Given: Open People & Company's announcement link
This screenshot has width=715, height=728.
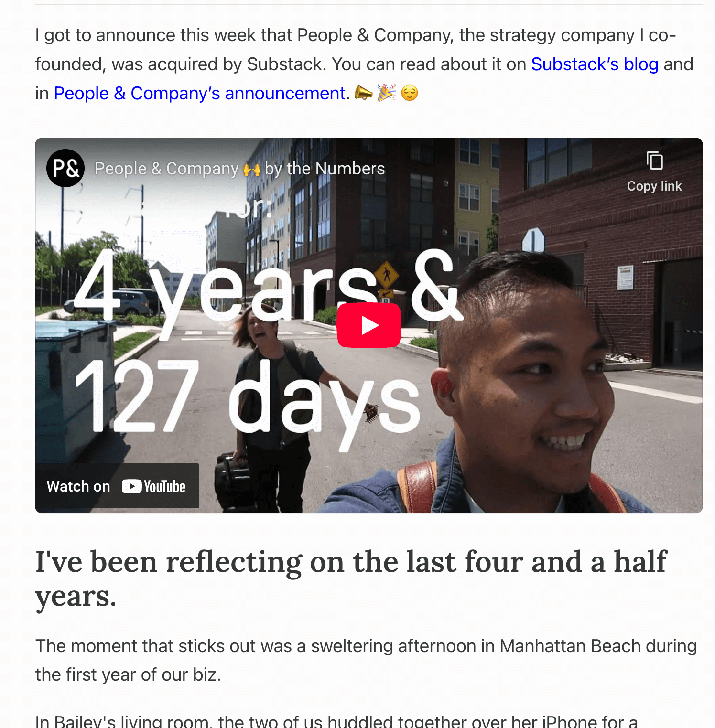Looking at the screenshot, I should click(x=200, y=93).
